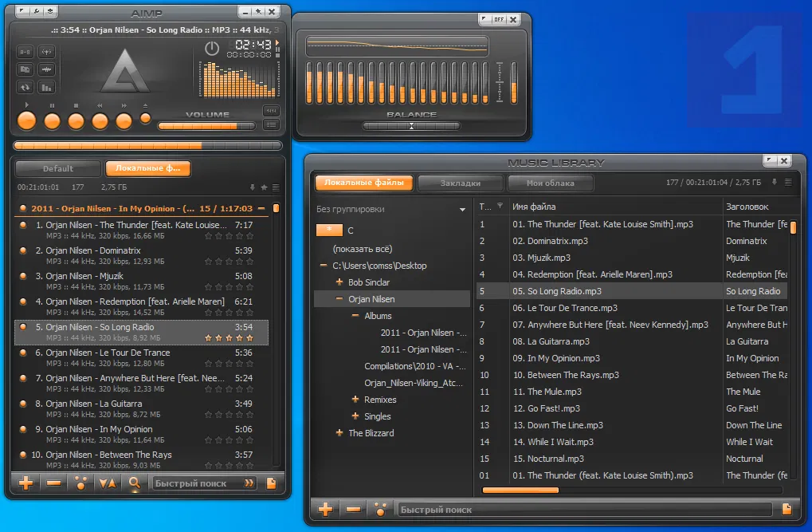Screen dimensions: 812x532
Task: Open sound effects with the waveform icon
Action: point(46,69)
